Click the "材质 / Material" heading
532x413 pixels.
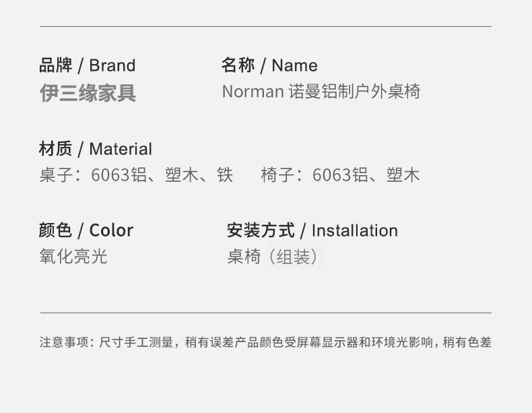[95, 149]
